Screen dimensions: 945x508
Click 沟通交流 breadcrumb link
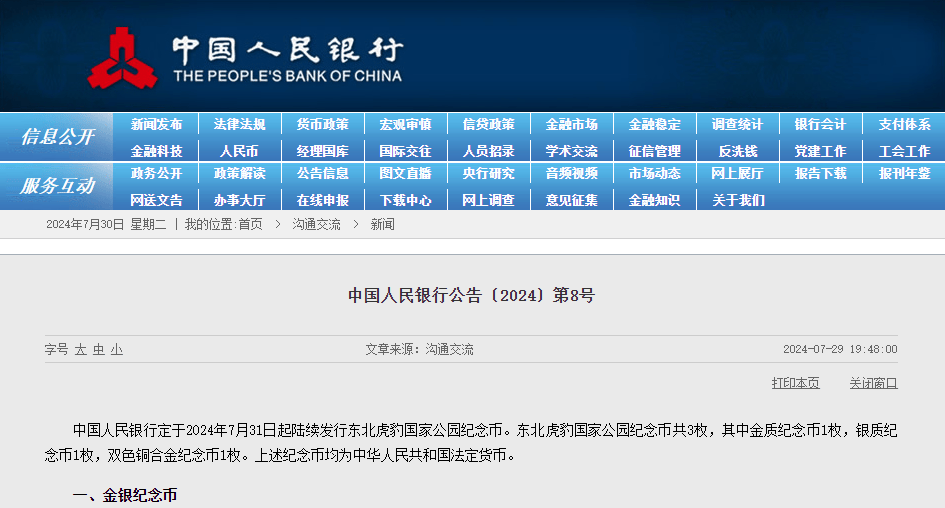pyautogui.click(x=316, y=225)
